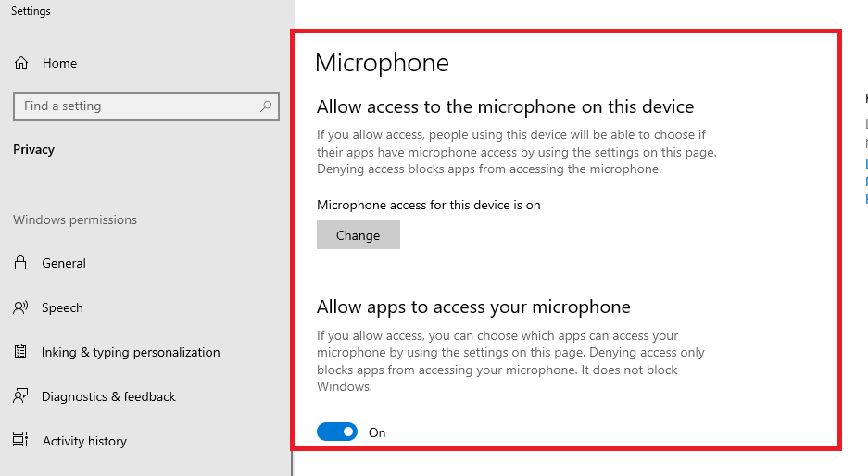Open Activity history label
Screen dimensions: 868x476
tap(84, 441)
